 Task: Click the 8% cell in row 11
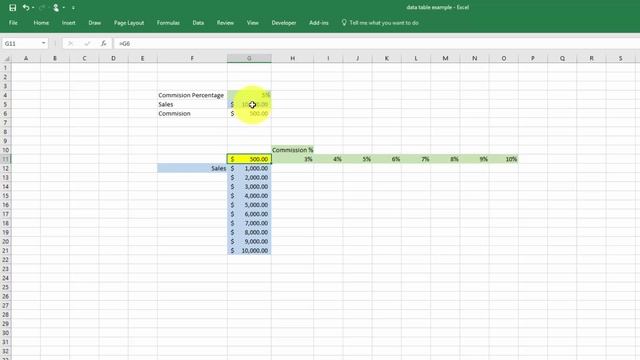(445, 159)
